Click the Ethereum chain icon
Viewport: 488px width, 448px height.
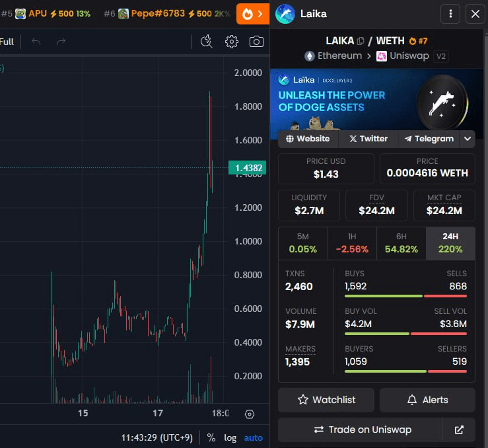pyautogui.click(x=309, y=56)
